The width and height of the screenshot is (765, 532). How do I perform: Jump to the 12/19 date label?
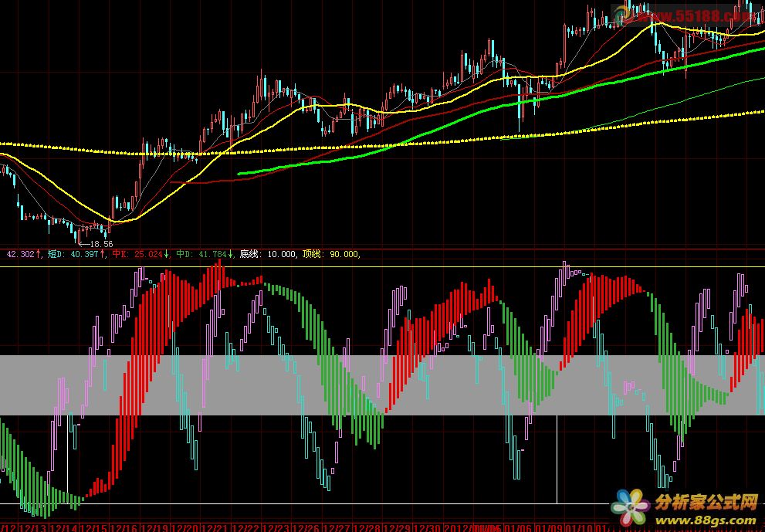point(154,528)
